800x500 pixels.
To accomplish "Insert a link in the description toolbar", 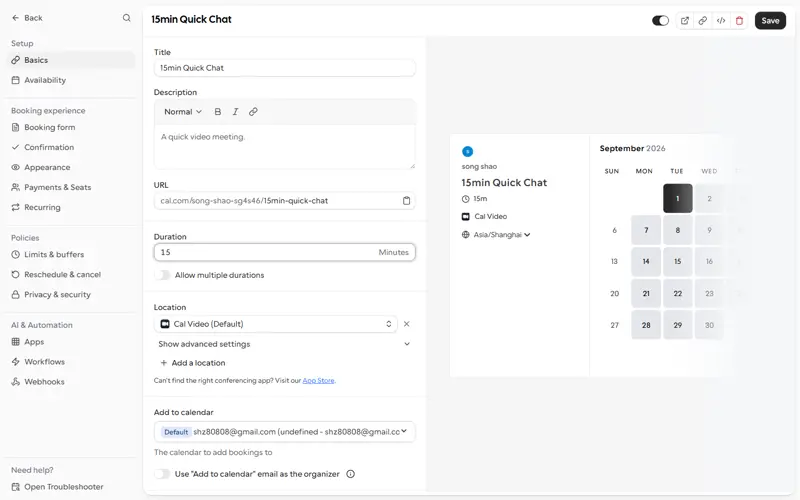I will click(253, 112).
